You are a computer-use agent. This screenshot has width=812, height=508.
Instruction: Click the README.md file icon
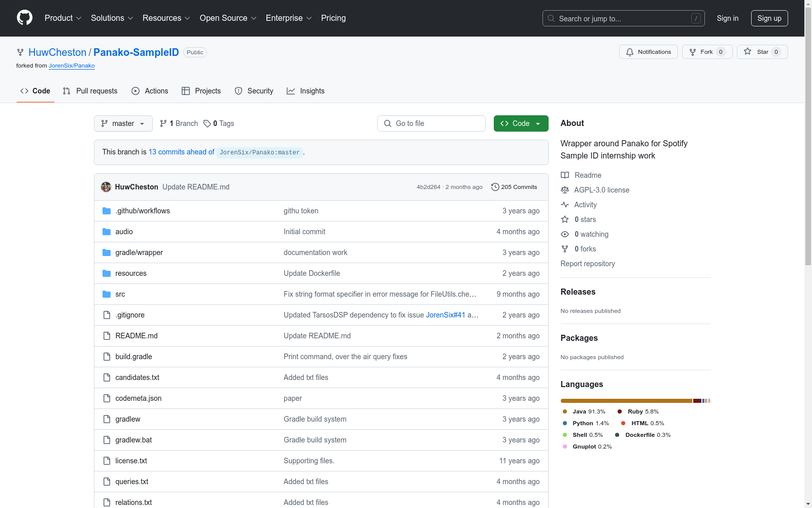[x=107, y=336]
